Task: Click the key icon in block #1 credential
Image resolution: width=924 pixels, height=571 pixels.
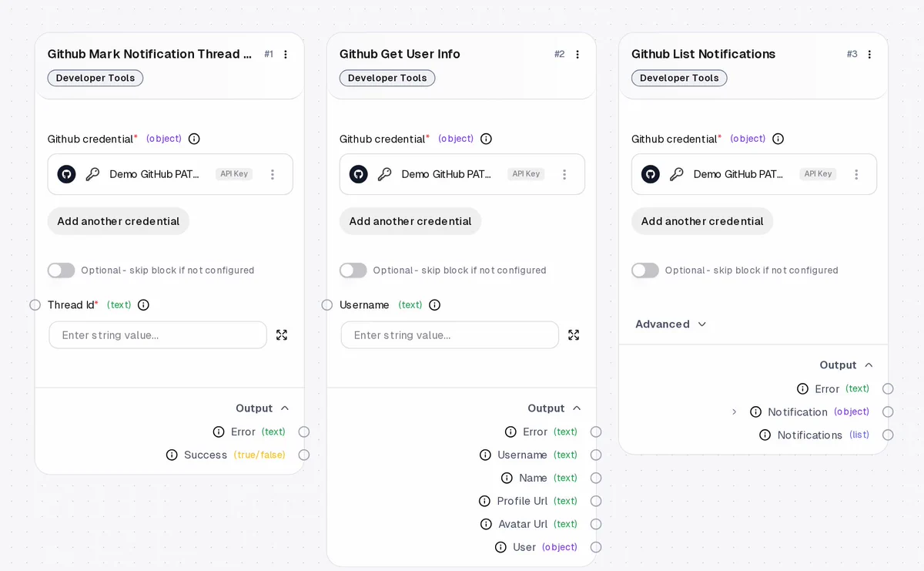Action: [92, 174]
